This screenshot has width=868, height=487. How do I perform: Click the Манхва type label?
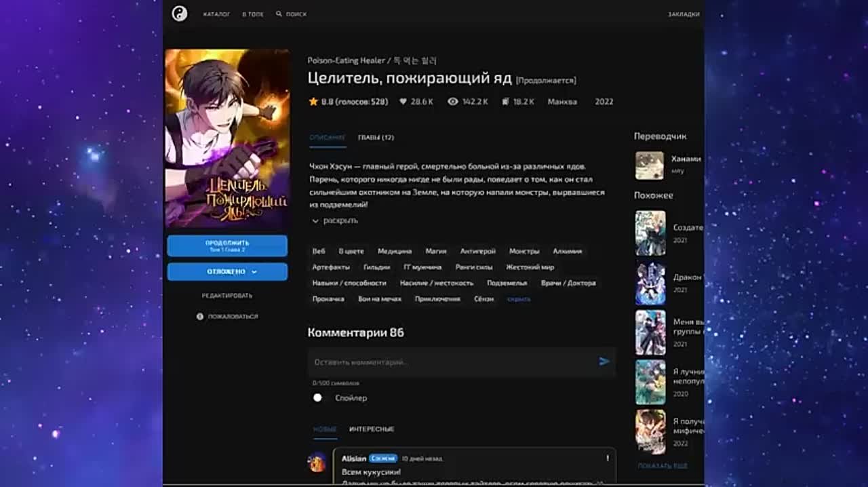point(562,102)
